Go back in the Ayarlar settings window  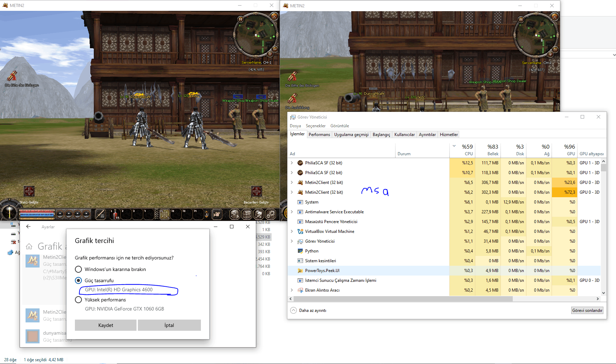pos(28,227)
